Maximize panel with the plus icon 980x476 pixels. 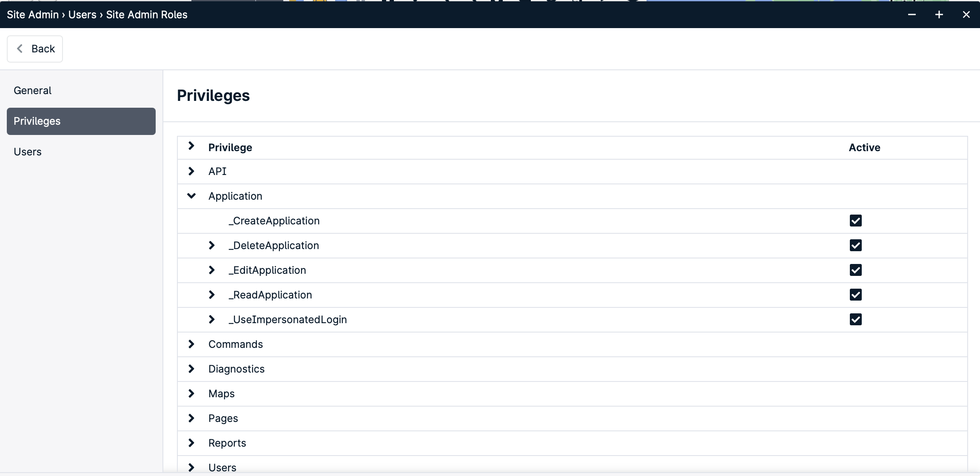click(x=939, y=14)
